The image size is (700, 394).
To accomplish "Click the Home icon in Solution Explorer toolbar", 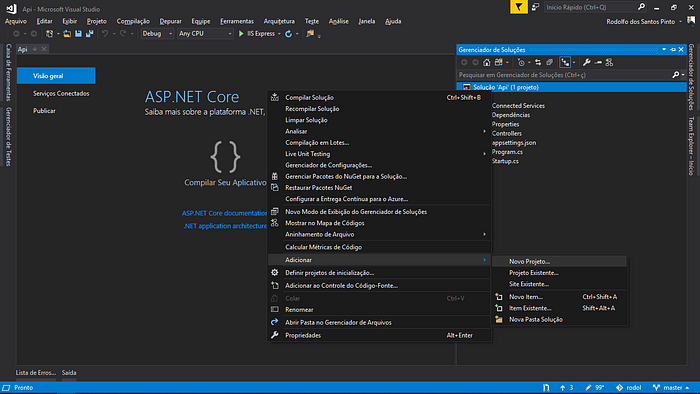I will pos(487,62).
